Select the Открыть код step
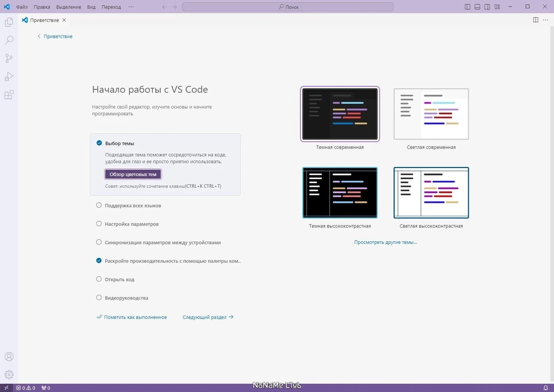 point(115,279)
